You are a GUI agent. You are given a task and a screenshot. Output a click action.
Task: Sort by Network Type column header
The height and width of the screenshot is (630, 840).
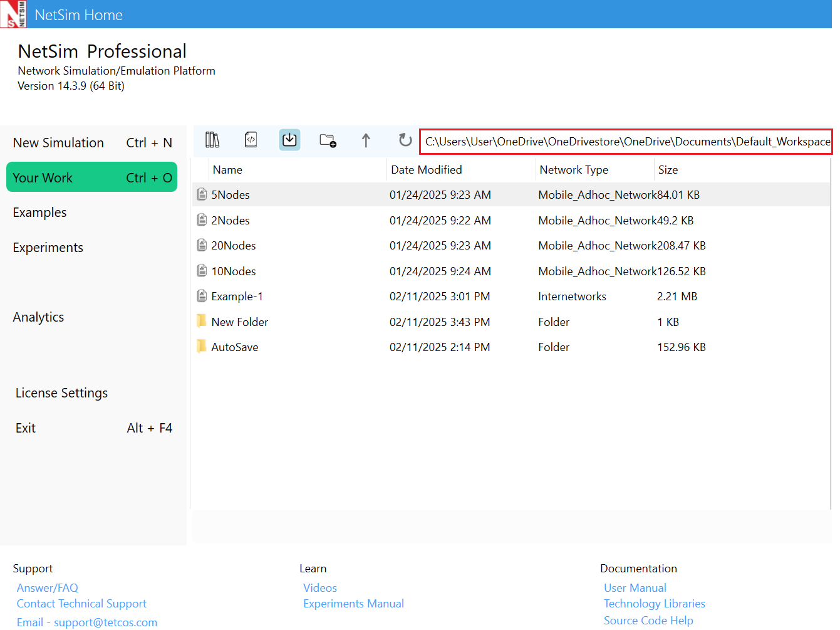click(x=574, y=170)
